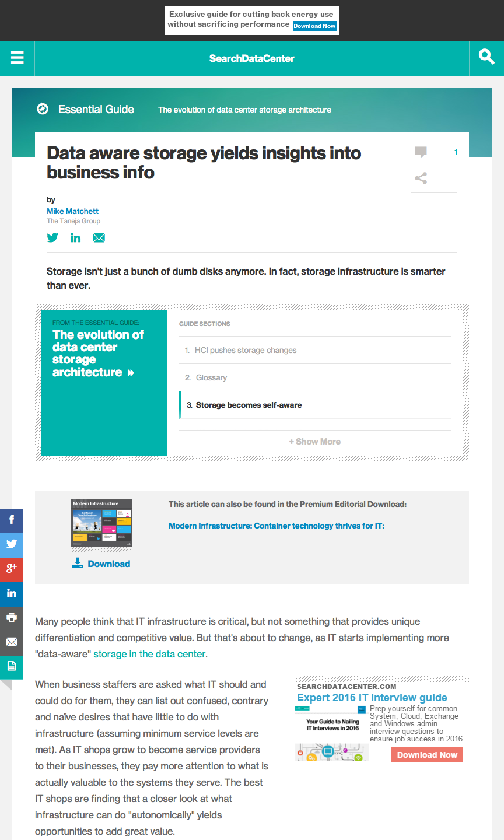
Task: Open the share icon beside the headline
Action: coord(421,178)
